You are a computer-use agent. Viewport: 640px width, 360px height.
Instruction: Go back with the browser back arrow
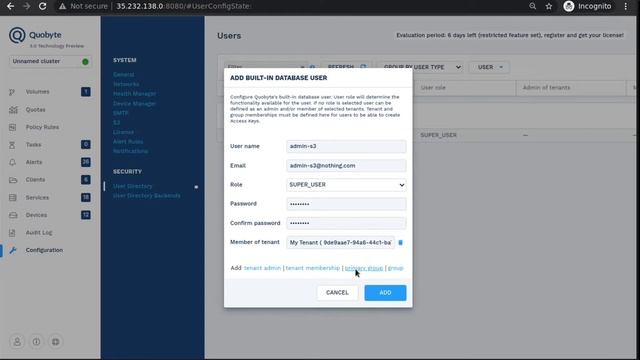(x=11, y=6)
